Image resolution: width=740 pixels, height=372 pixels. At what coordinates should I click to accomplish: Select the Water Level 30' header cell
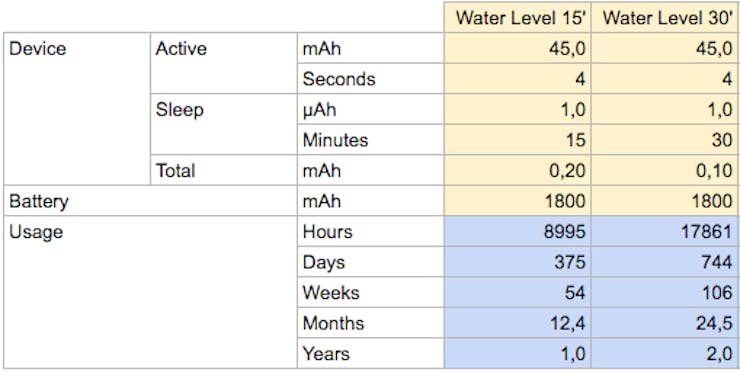665,17
